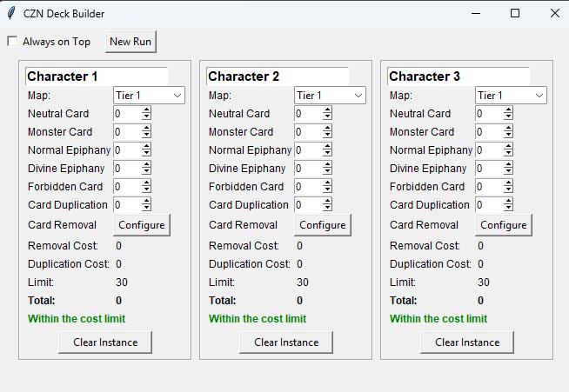Configure Card Removal for Character 3
The width and height of the screenshot is (569, 392).
(504, 225)
